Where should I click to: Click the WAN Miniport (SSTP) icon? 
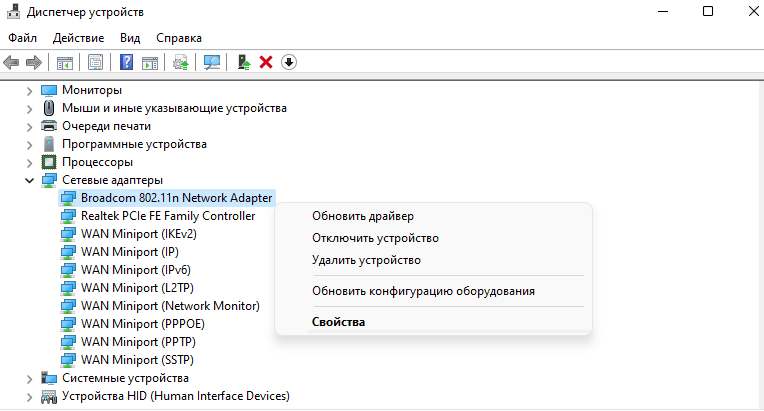click(68, 360)
